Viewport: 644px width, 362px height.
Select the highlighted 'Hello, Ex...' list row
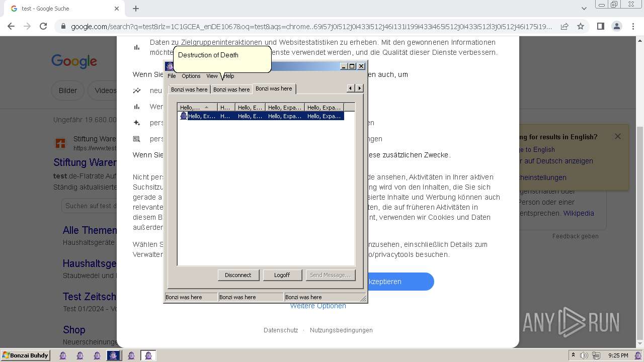pos(262,116)
